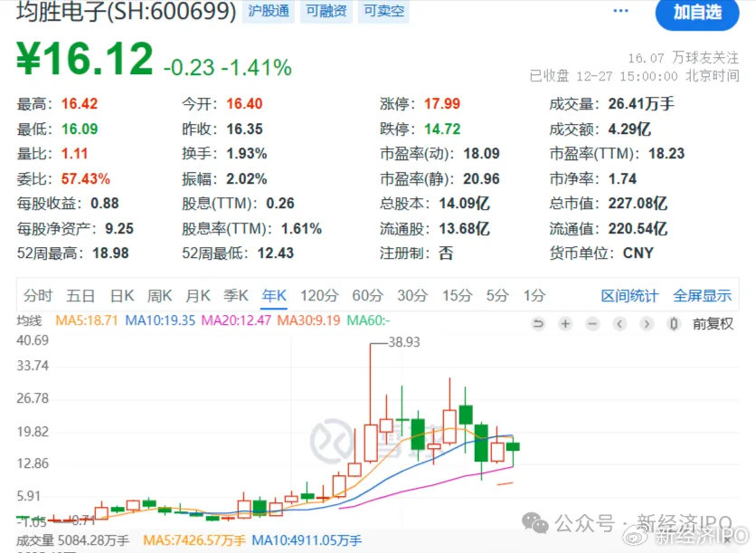
Task: Click the 今开 value 16.40
Action: coord(244,104)
